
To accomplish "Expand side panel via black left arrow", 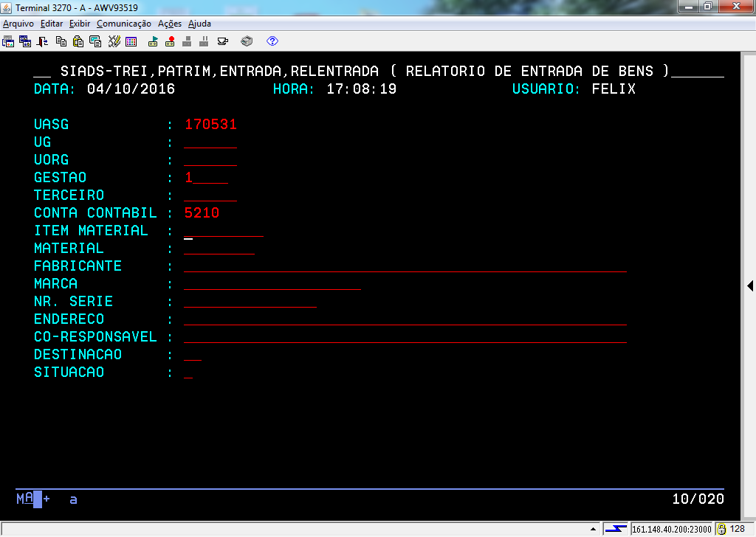I will click(750, 285).
